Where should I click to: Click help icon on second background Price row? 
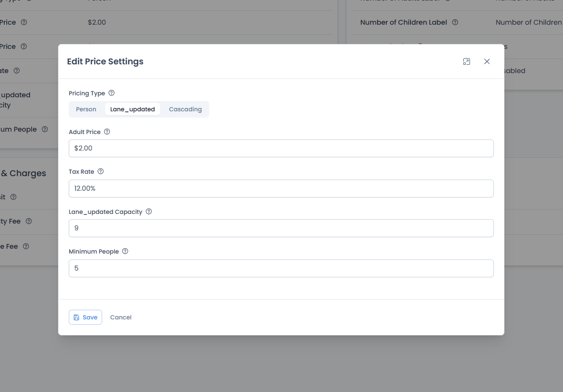click(x=24, y=46)
